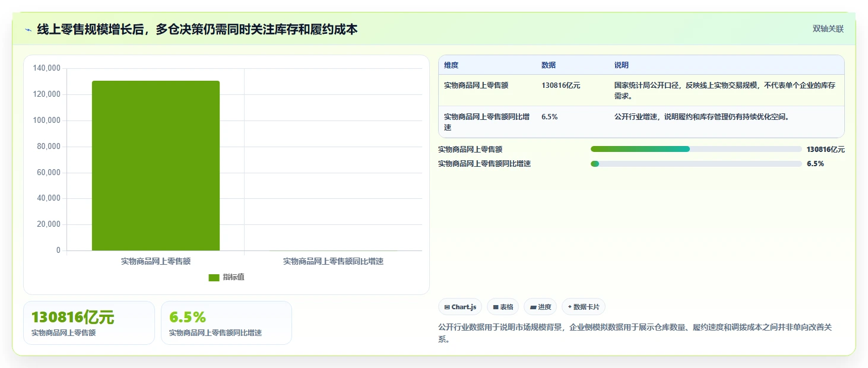Select the Chart.js tag chip
868x368 pixels.
click(x=460, y=307)
